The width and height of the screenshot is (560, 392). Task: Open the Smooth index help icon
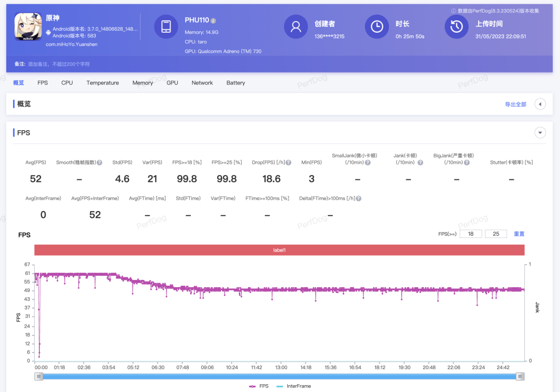pos(100,162)
